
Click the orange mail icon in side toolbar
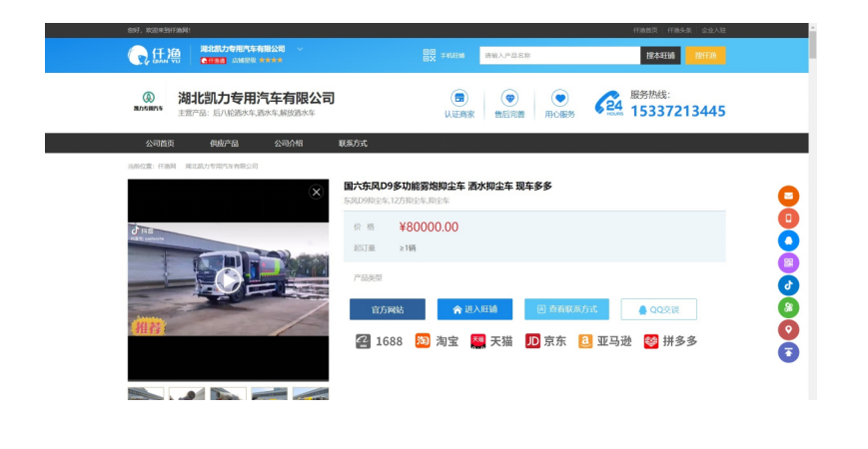pos(788,196)
